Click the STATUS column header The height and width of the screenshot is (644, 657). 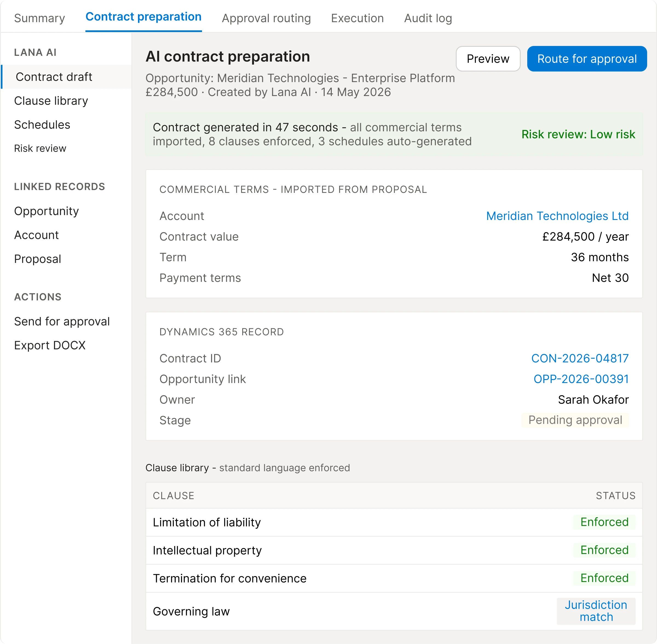pos(615,496)
